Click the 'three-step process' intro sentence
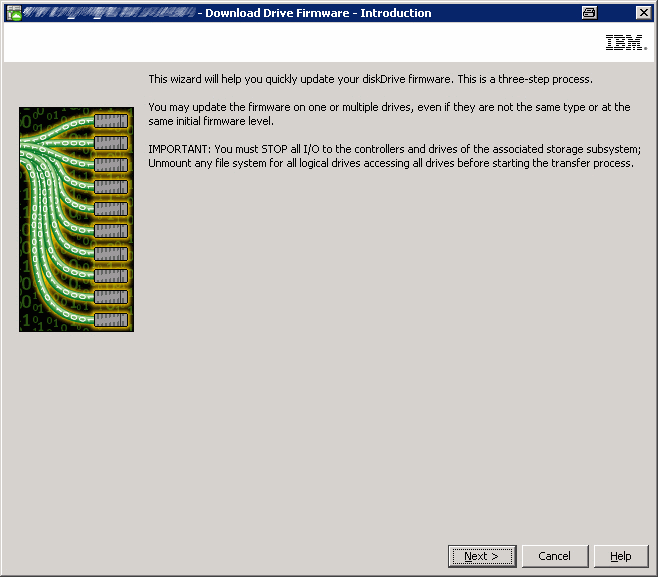658x577 pixels. (x=370, y=79)
